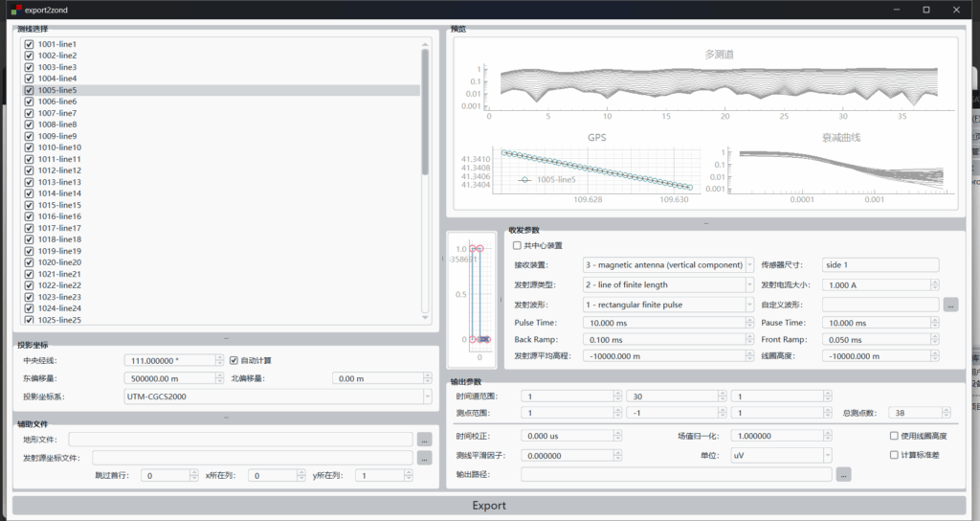Open the 投影坐标系 UTM-CGCS2000 dropdown

tap(278, 396)
